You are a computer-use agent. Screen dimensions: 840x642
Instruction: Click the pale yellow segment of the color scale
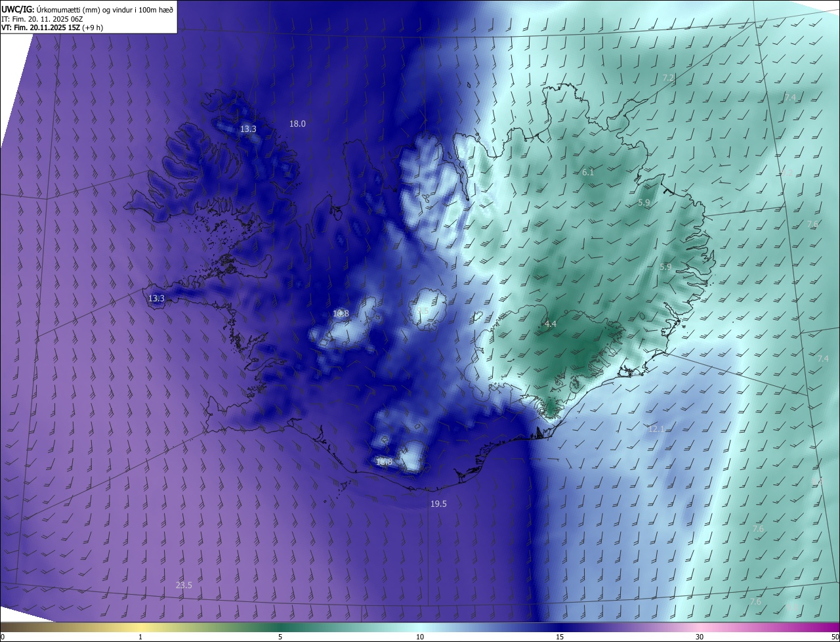pos(140,627)
